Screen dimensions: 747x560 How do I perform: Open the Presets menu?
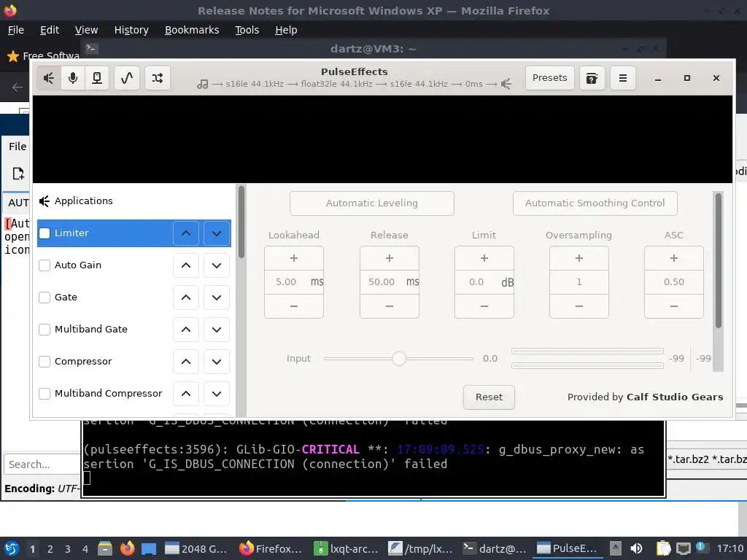pyautogui.click(x=550, y=78)
